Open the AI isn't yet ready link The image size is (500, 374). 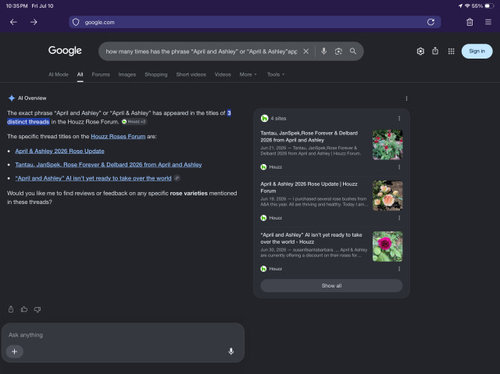[x=93, y=178]
